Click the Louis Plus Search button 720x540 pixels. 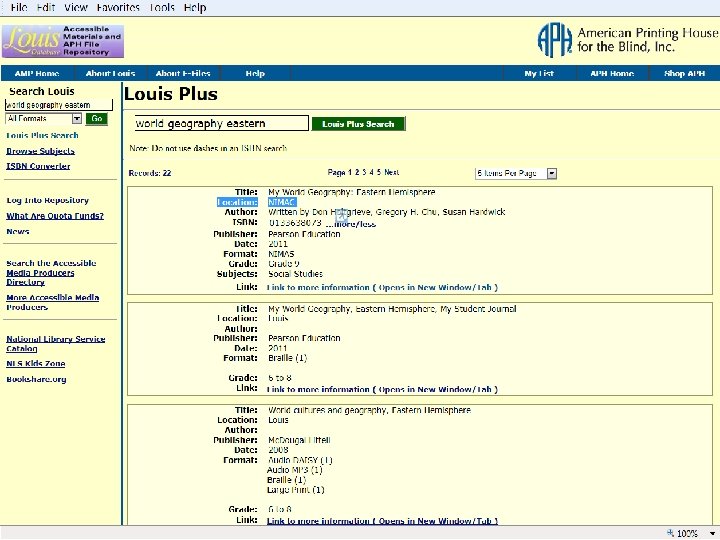(x=358, y=124)
